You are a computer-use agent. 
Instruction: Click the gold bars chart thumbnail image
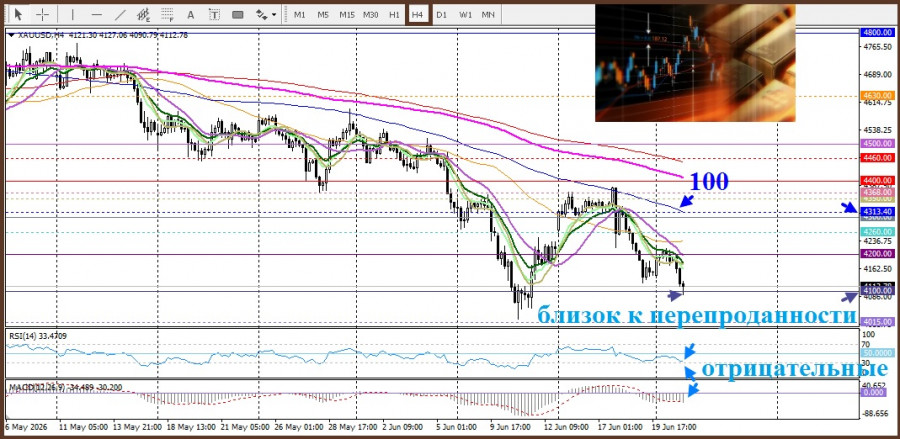pyautogui.click(x=695, y=63)
